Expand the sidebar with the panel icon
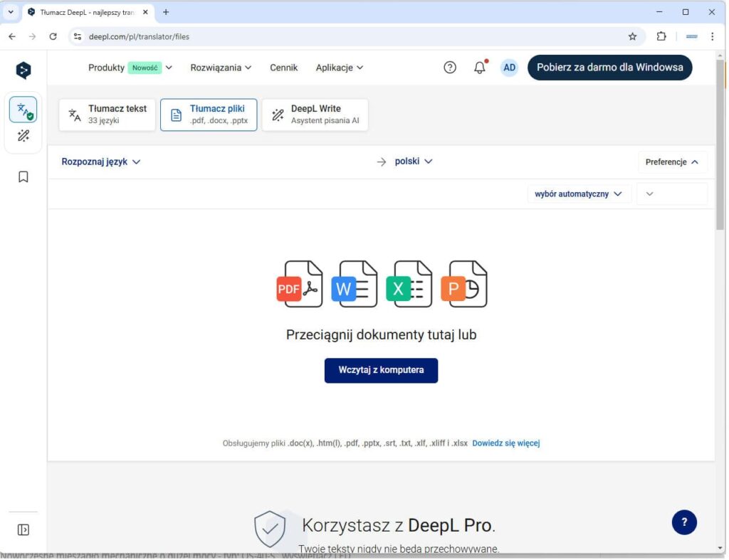The image size is (729, 560). (x=23, y=529)
